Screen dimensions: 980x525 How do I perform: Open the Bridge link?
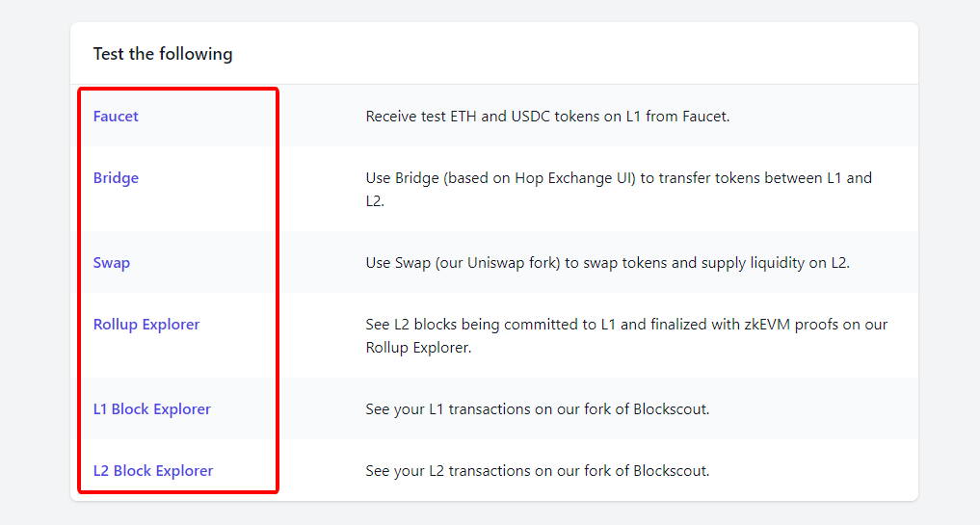pos(116,178)
